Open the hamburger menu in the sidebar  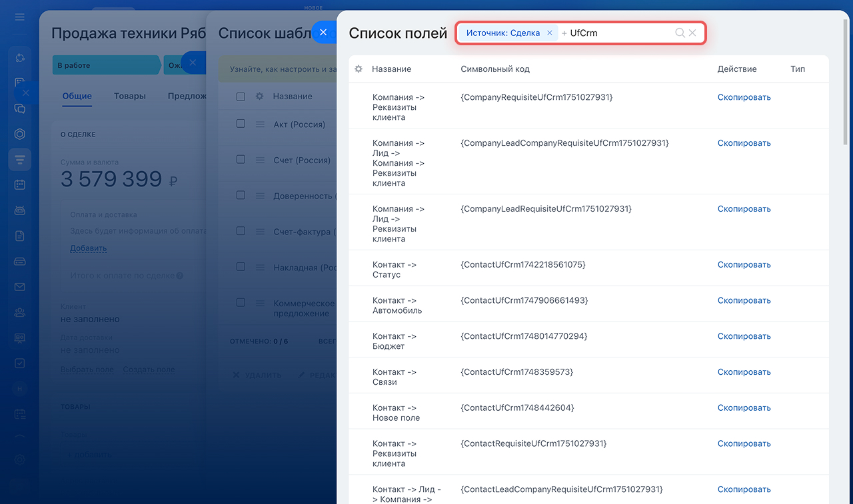(19, 17)
